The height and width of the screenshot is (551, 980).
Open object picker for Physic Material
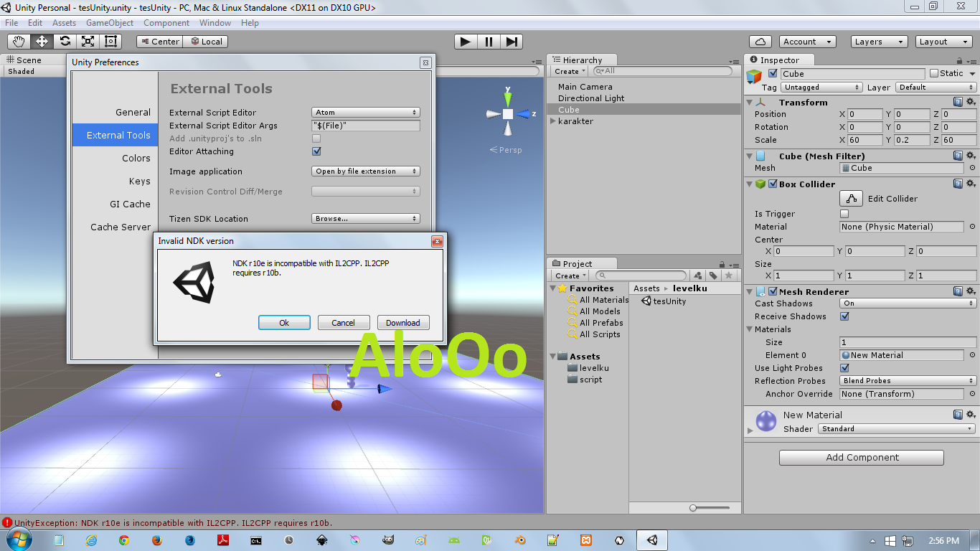click(972, 227)
